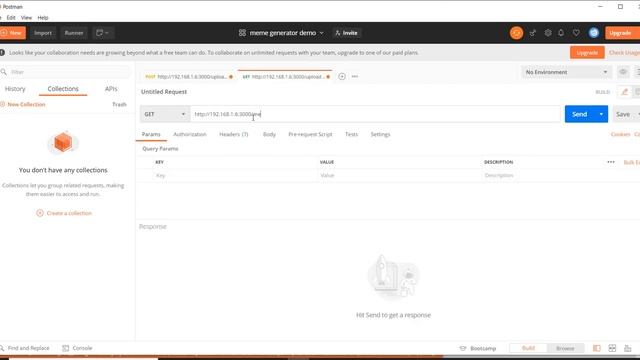640x360 pixels.
Task: Switch to Browse mode
Action: [565, 348]
